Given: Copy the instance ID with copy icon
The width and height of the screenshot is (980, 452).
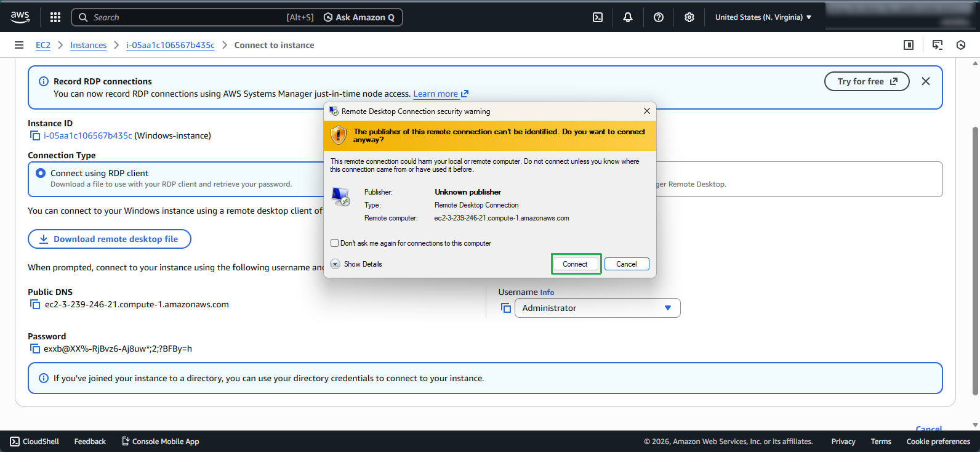Looking at the screenshot, I should (35, 135).
